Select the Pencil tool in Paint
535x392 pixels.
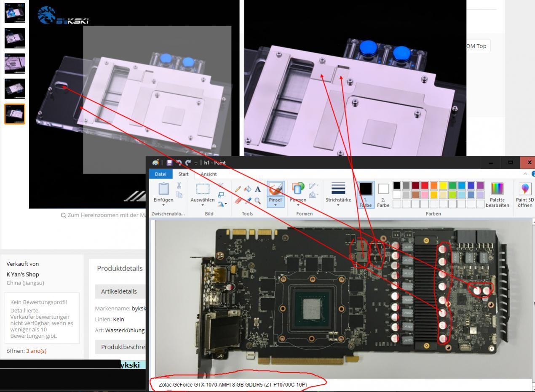click(x=238, y=189)
